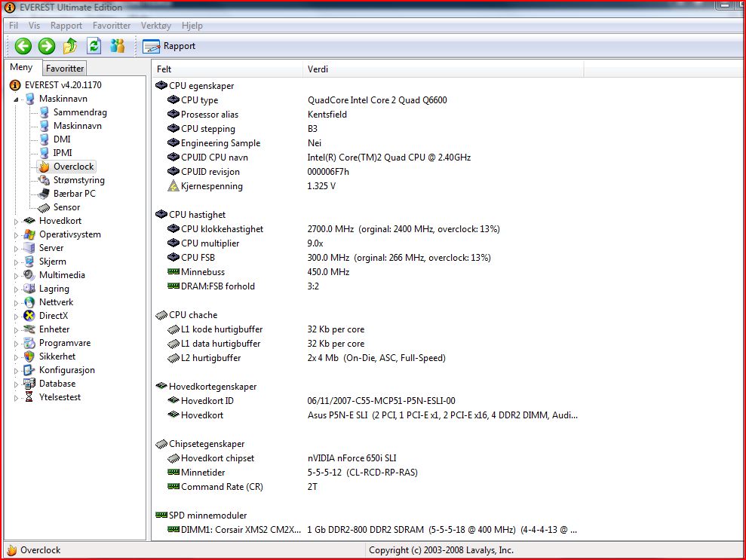Open the DMI tree item icon

click(45, 139)
